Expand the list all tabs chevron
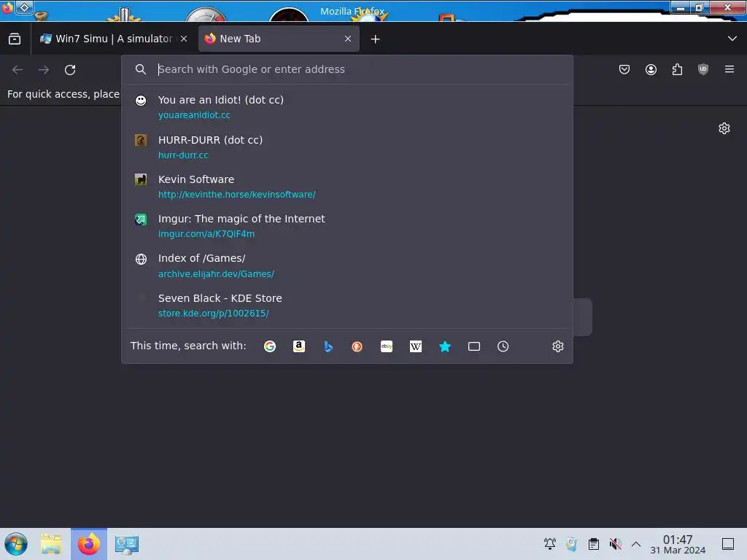Viewport: 747px width, 560px height. (732, 39)
